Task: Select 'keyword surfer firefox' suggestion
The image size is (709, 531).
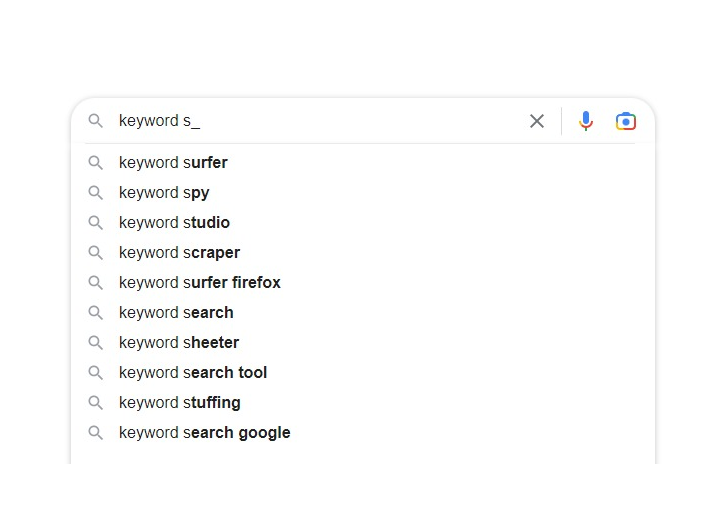Action: click(199, 282)
